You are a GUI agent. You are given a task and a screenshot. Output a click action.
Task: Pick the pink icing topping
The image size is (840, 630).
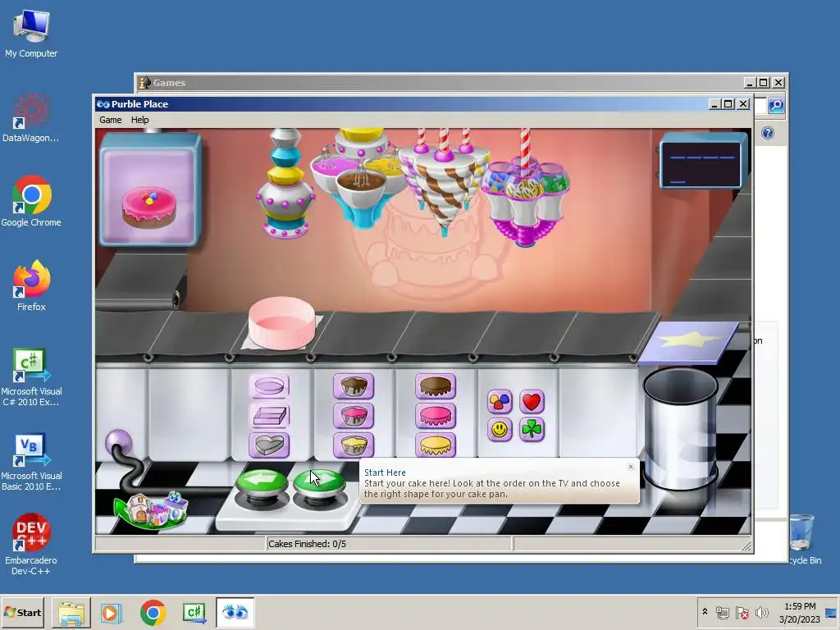[x=435, y=416]
